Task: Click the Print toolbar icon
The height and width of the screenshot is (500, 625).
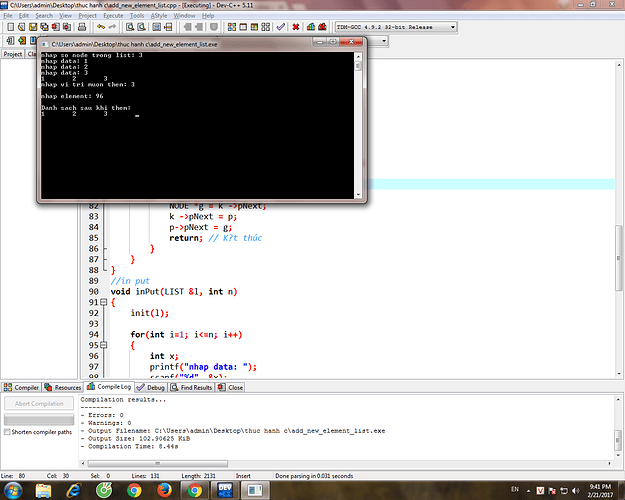Action: click(x=82, y=27)
